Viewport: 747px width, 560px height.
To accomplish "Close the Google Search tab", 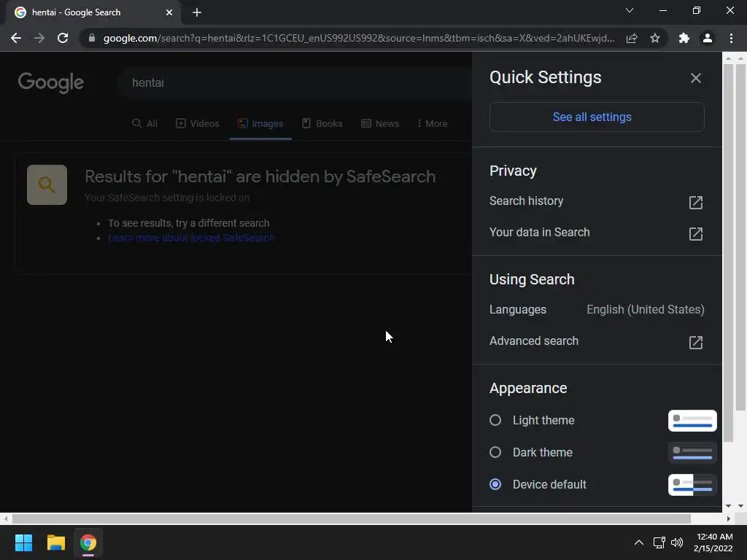I will coord(169,13).
